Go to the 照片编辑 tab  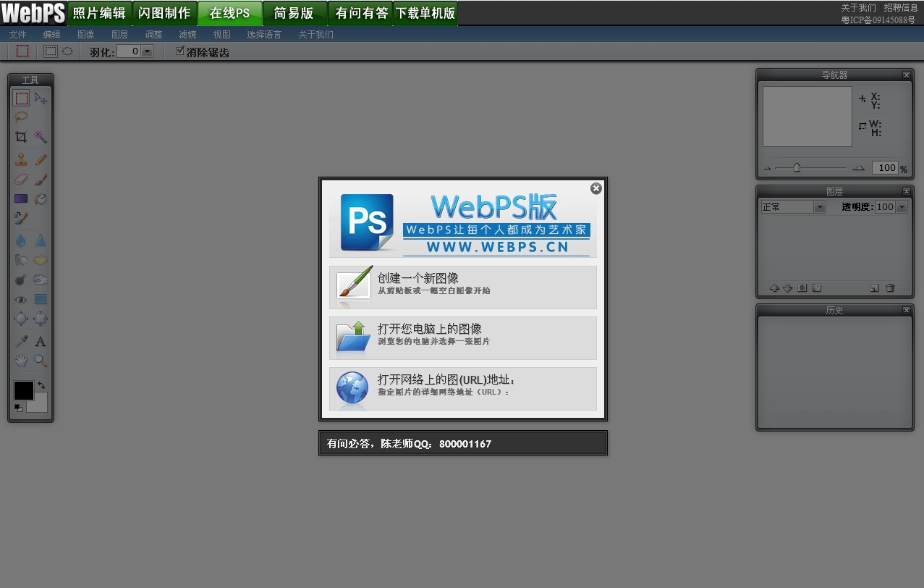[100, 13]
